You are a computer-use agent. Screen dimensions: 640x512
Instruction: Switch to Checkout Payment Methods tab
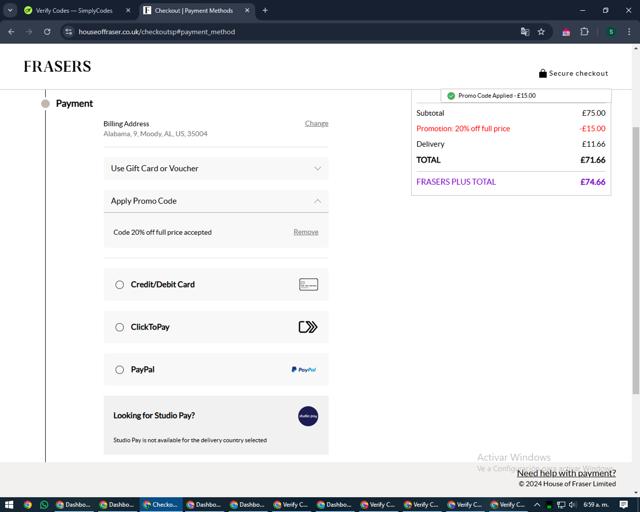(193, 11)
